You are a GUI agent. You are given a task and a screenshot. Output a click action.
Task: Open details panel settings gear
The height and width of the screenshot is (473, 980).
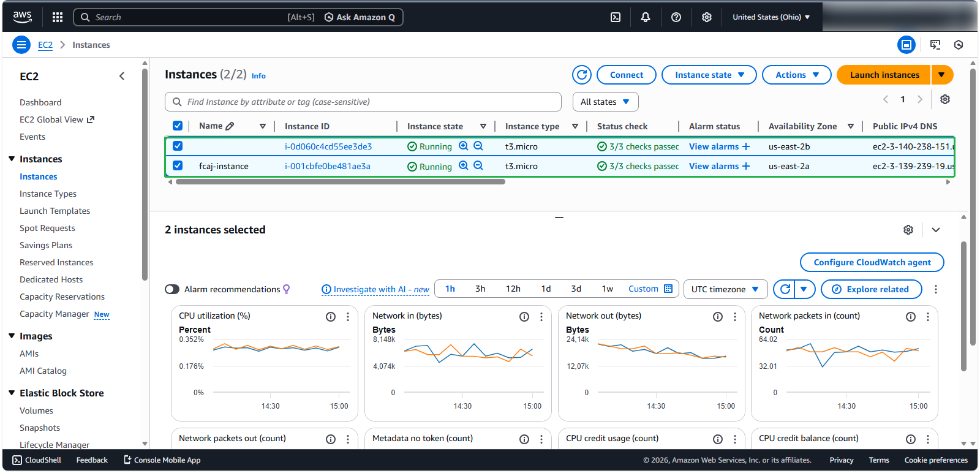[x=908, y=230]
